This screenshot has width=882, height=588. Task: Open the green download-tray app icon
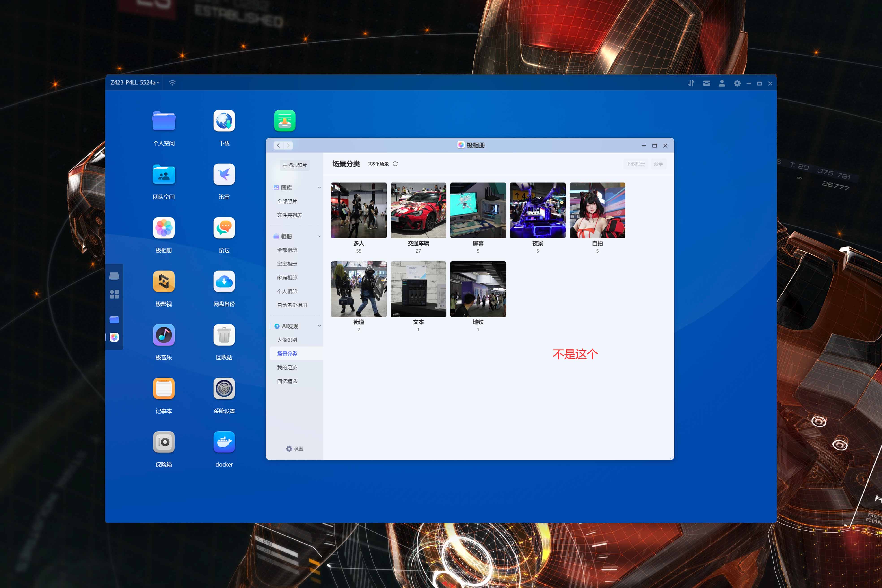pyautogui.click(x=285, y=121)
